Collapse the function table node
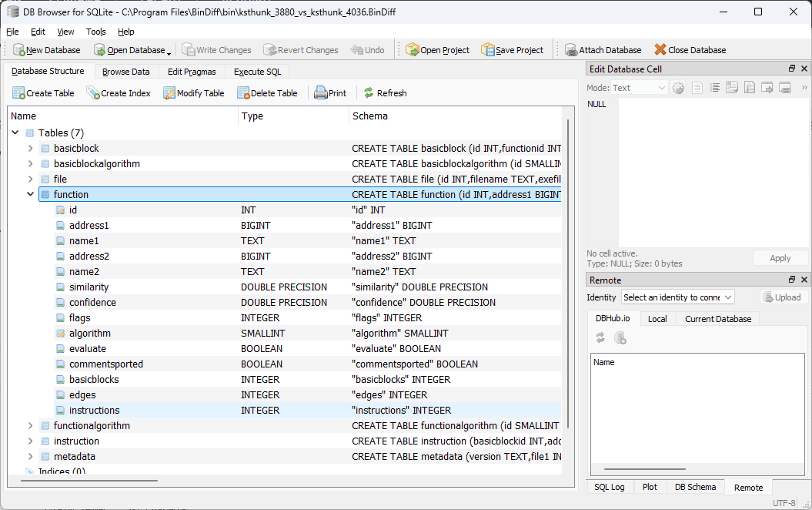The image size is (812, 510). [30, 195]
